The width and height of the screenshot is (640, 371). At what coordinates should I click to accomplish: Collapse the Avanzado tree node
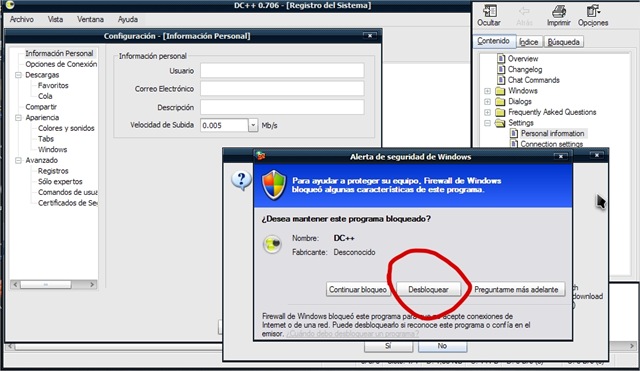[x=18, y=160]
